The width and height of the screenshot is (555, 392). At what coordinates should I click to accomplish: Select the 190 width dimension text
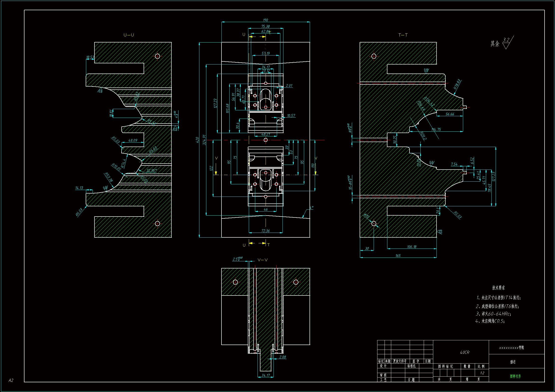(x=265, y=20)
